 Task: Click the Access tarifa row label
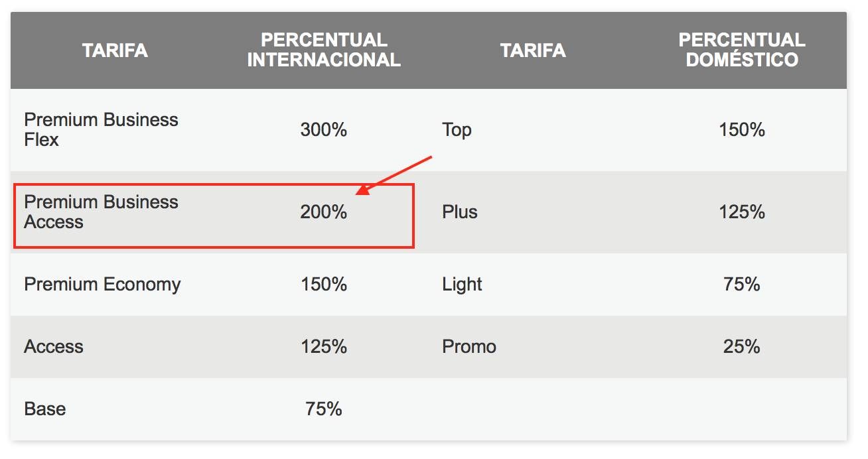coord(54,347)
